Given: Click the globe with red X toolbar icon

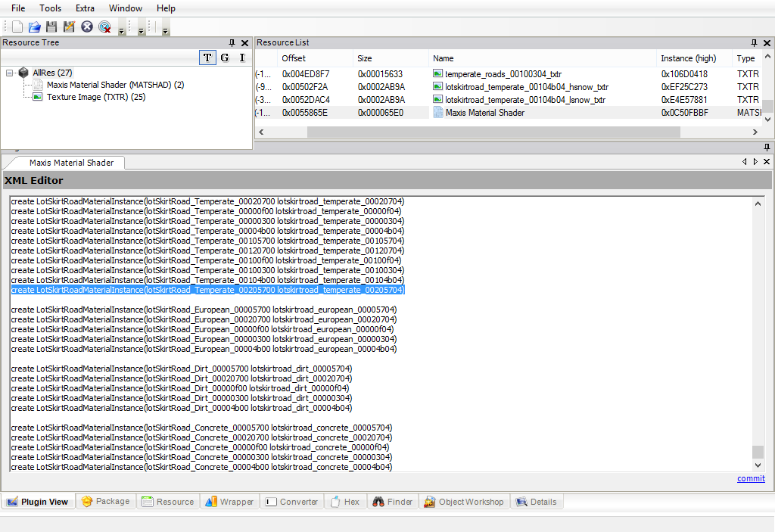Looking at the screenshot, I should point(104,26).
